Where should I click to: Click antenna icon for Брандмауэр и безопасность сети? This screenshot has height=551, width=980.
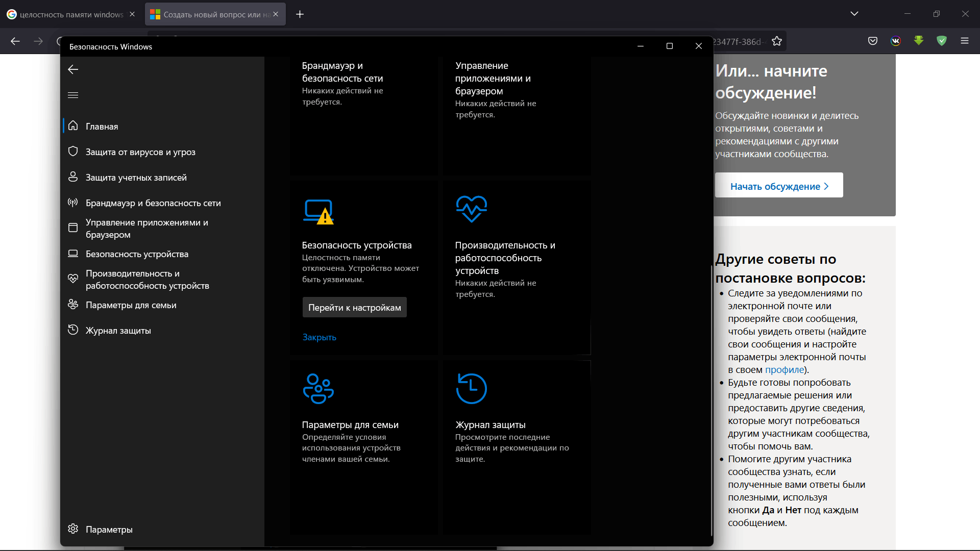[73, 203]
